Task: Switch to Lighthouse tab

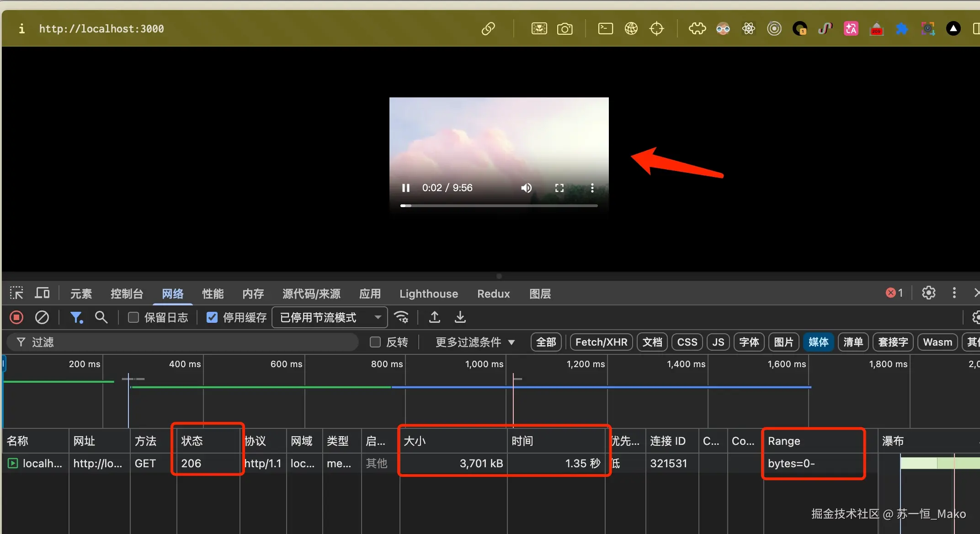Action: (x=428, y=294)
